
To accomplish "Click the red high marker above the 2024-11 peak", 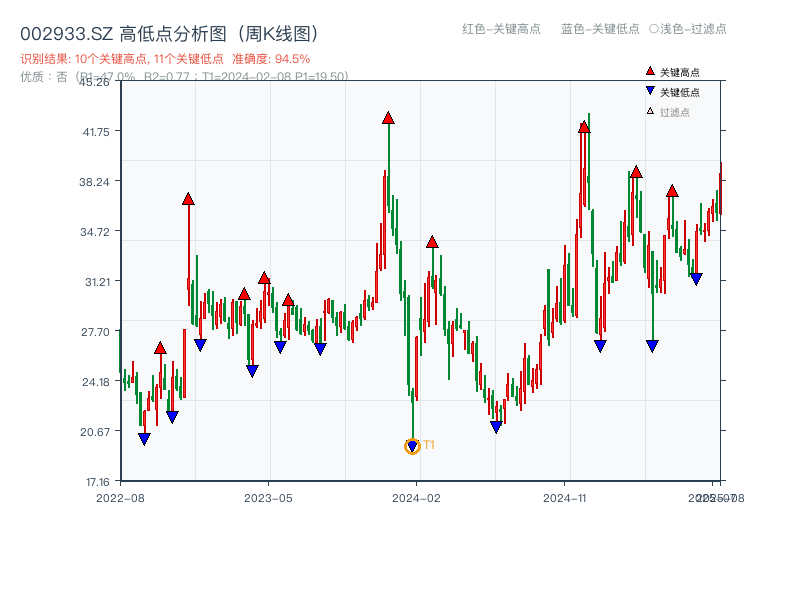I will 583,126.
